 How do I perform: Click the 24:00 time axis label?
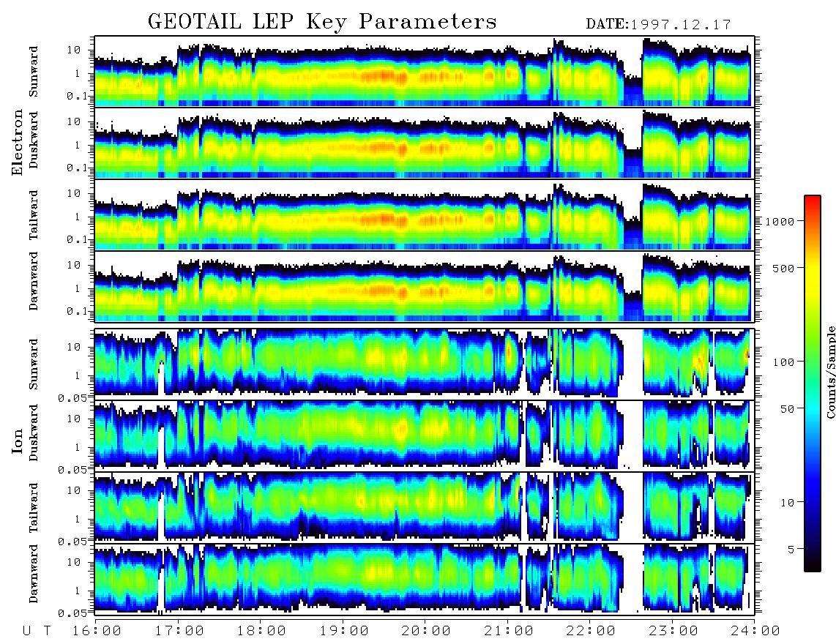tap(755, 631)
